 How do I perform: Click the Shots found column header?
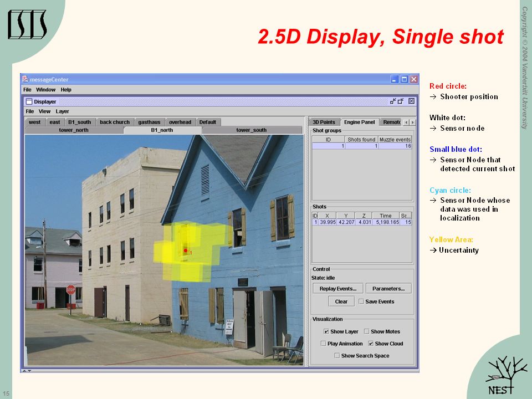361,140
